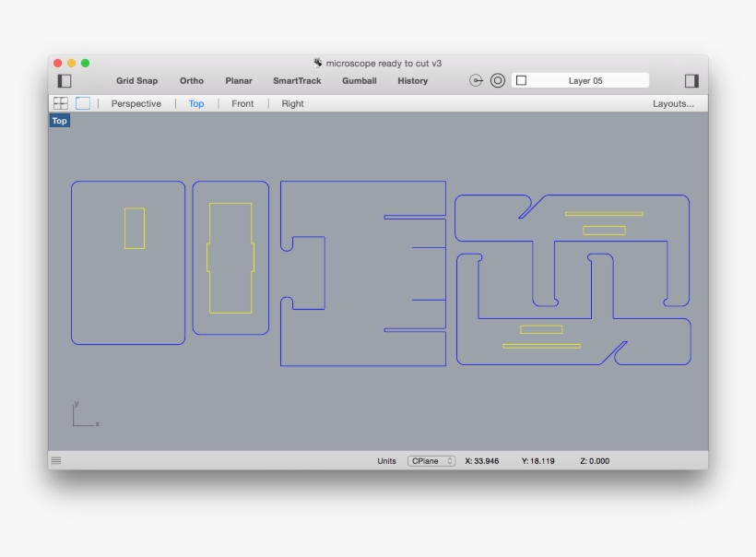Open the status bar hamburger menu icon
The image size is (756, 557).
pos(57,459)
